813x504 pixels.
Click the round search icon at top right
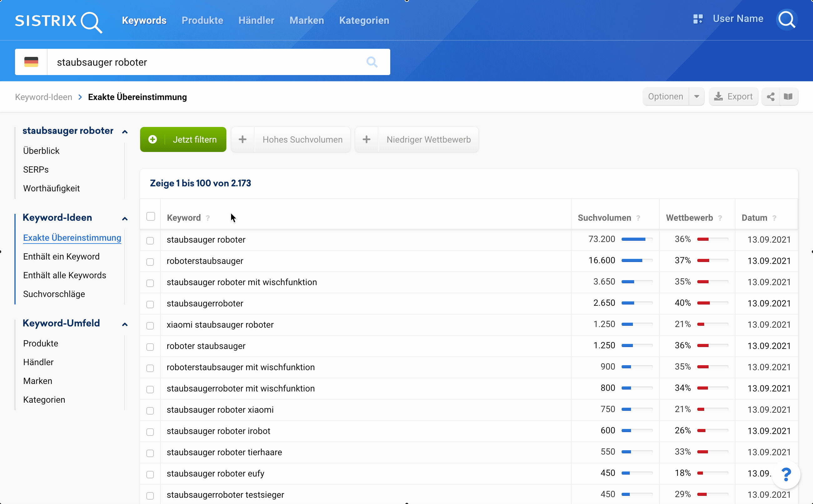787,20
